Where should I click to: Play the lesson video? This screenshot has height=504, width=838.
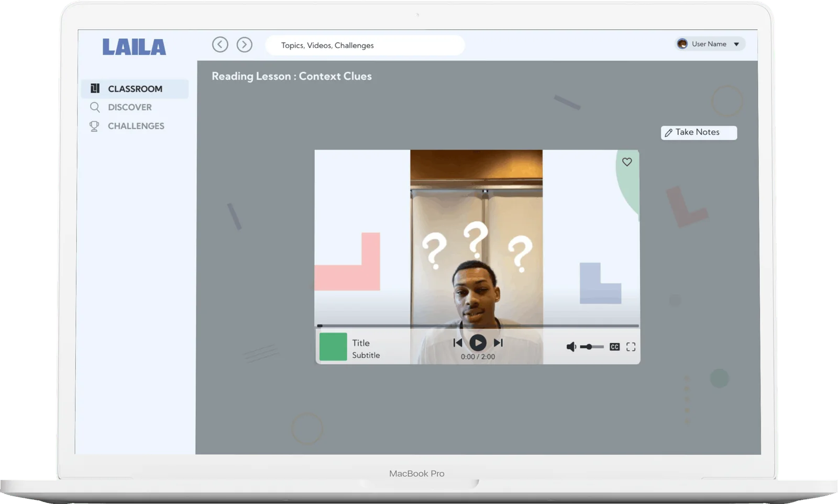[478, 343]
